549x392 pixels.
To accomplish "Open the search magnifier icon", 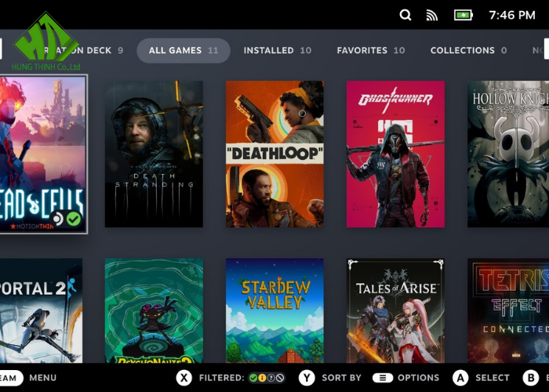I will pyautogui.click(x=405, y=15).
